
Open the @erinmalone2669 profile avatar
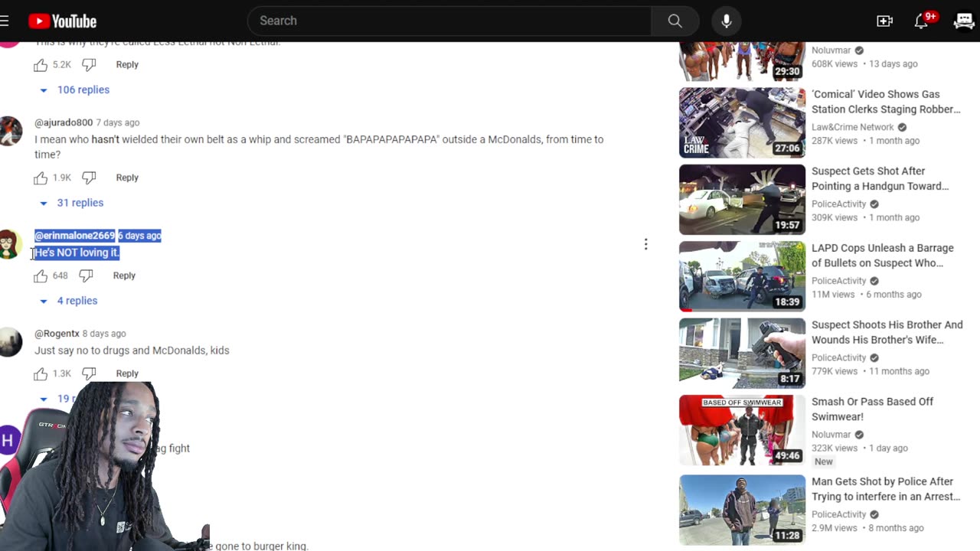[x=9, y=244]
